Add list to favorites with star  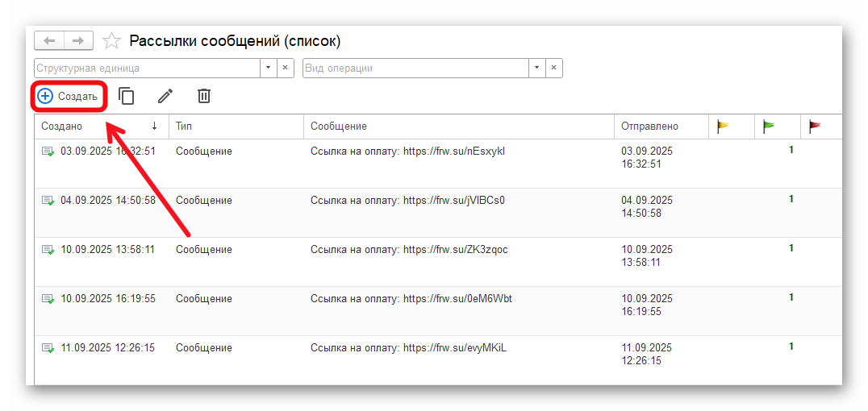(112, 41)
